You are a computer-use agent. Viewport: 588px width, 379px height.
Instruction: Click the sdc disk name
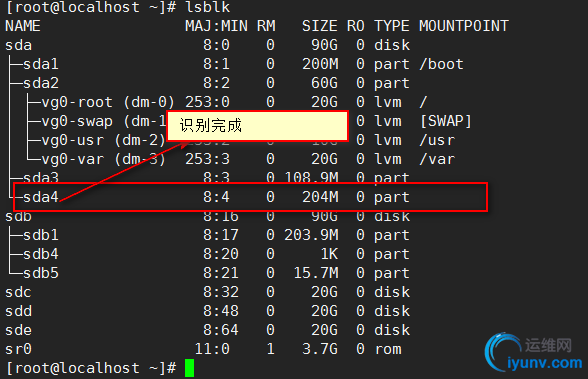(x=18, y=292)
